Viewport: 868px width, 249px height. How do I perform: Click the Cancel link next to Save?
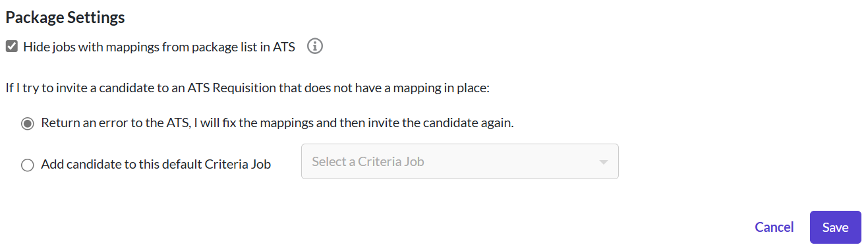point(774,227)
